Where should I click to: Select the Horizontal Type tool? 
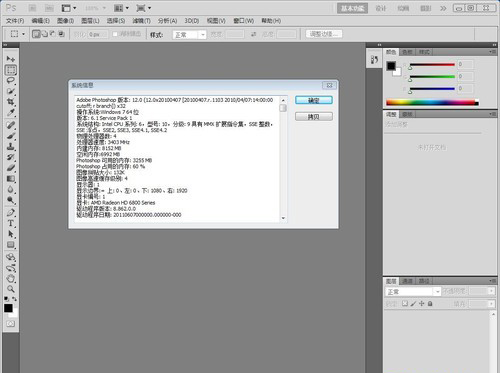coord(11,223)
